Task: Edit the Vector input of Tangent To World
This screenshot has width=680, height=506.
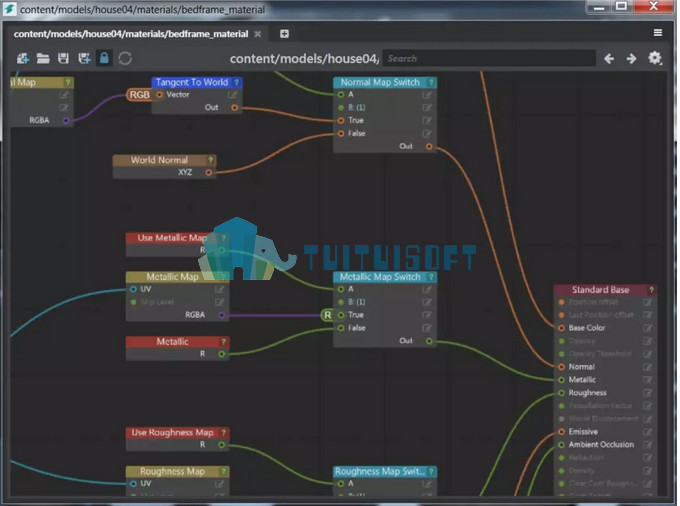Action: [x=232, y=95]
